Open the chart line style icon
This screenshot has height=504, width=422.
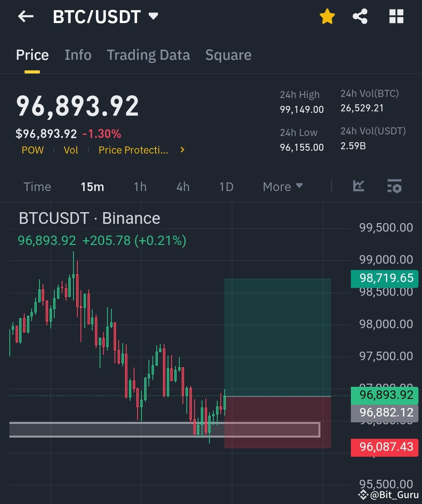click(358, 186)
